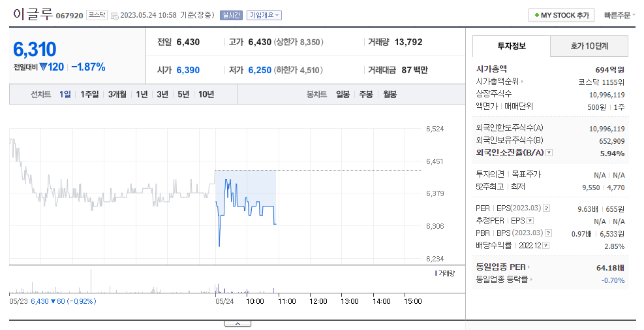644x330 pixels.
Task: Click the 코스닥 market badge
Action: coord(97,15)
